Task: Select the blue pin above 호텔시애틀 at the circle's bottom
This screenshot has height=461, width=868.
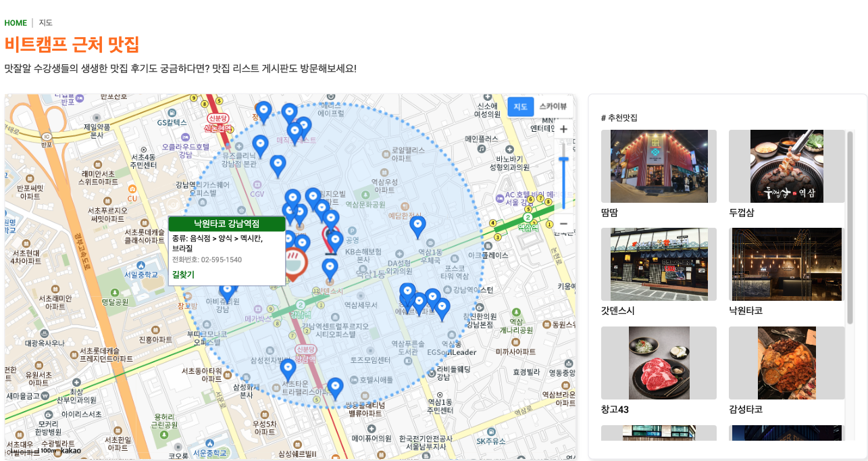Action: pos(335,389)
